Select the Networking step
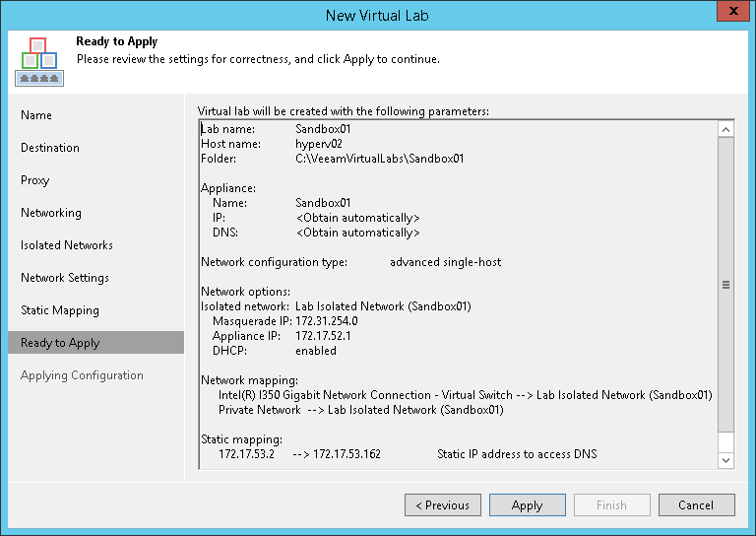The height and width of the screenshot is (536, 756). pos(51,213)
